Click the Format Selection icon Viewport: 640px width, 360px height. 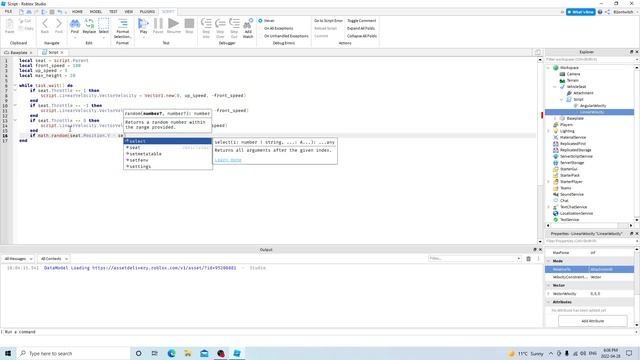(122, 24)
